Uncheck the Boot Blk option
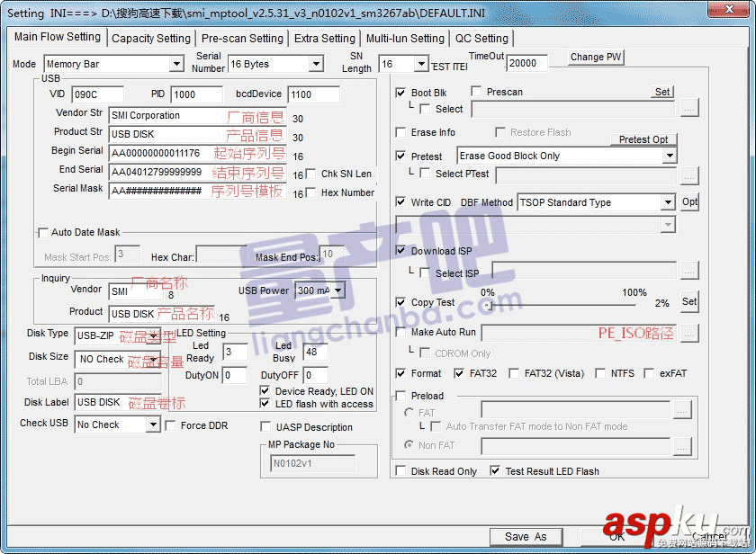Screen dimensions: 756x554 tap(400, 91)
